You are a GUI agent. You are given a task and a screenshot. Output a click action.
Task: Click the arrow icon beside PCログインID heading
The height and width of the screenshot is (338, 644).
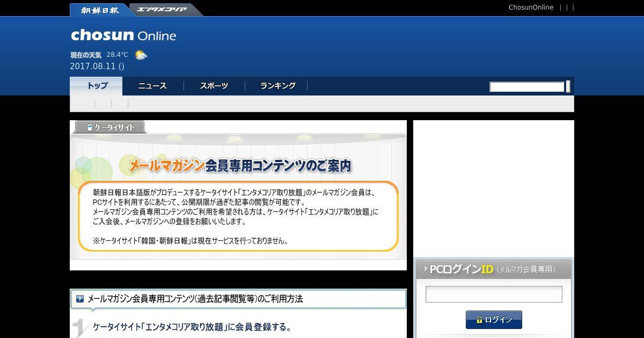(425, 269)
